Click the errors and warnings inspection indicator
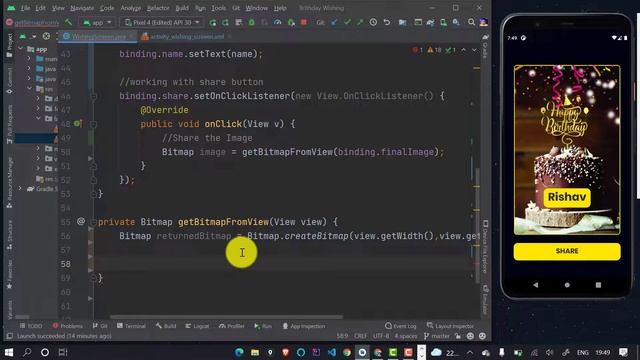Viewport: 640px width, 360px height. point(434,50)
